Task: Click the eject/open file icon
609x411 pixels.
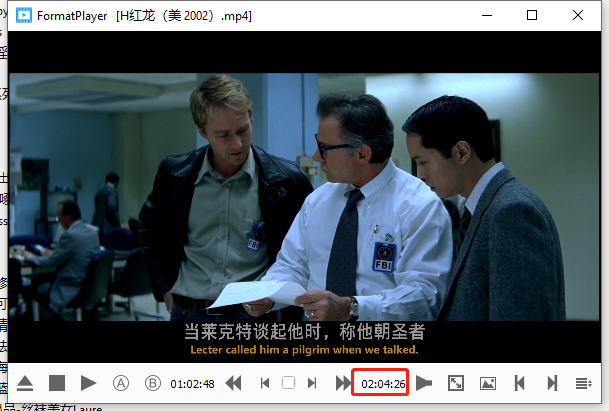Action: tap(25, 383)
